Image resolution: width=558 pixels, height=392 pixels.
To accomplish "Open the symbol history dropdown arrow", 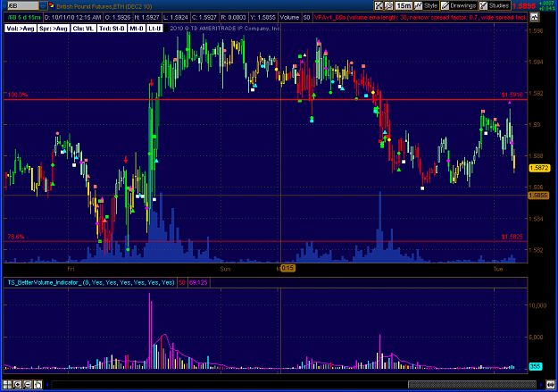I will tap(43, 5).
